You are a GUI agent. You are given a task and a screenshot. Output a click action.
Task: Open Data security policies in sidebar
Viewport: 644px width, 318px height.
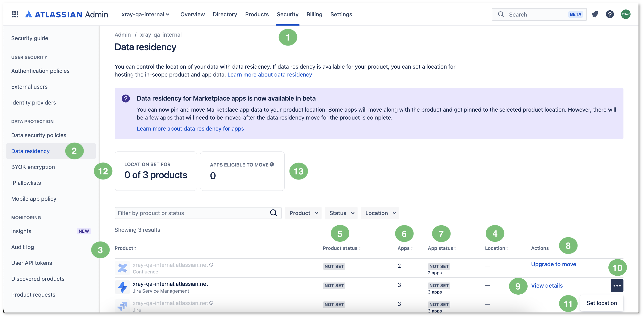pos(51,135)
